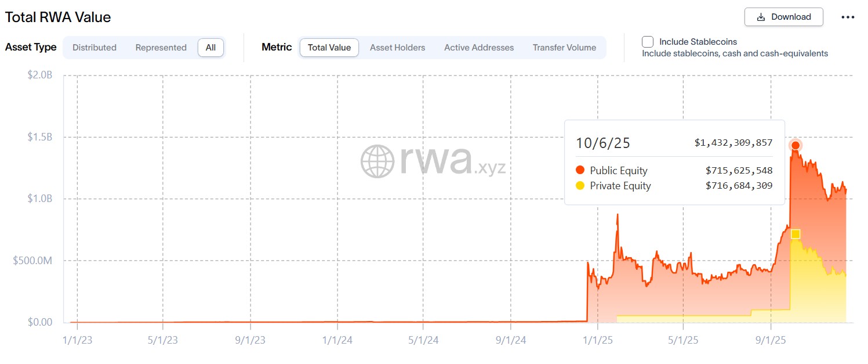
Task: Click the Download button
Action: pos(783,17)
